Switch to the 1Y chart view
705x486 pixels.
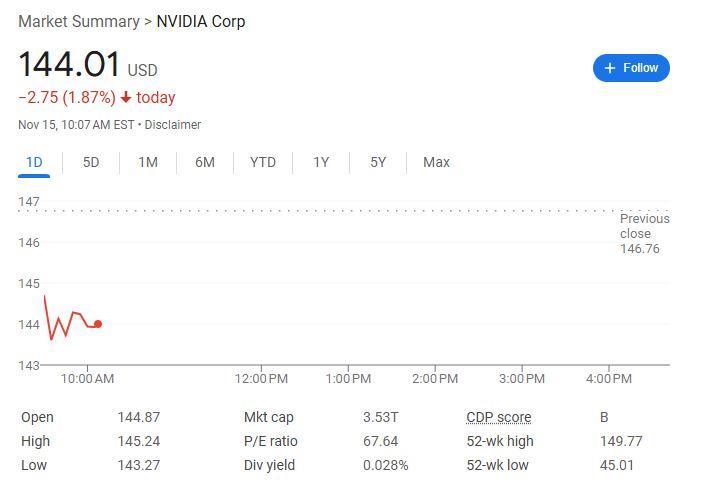click(x=321, y=162)
